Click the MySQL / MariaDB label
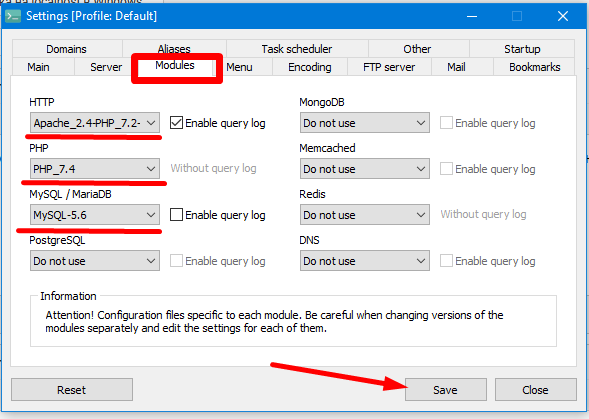 click(70, 194)
